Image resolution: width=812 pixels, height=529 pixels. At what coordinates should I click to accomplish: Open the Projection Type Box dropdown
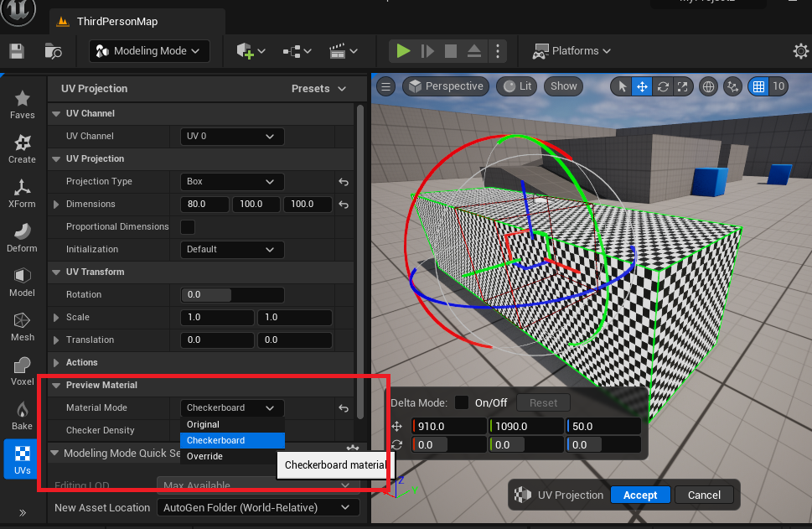pyautogui.click(x=231, y=181)
